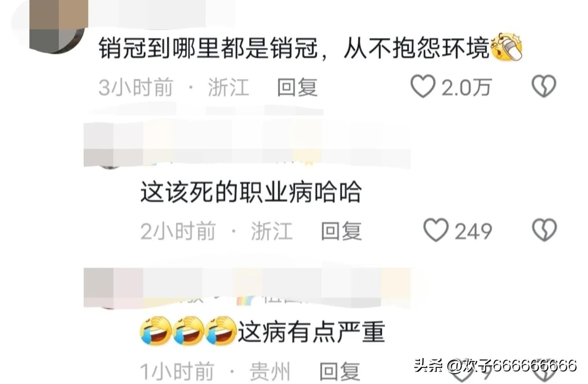This screenshot has height=384, width=588.
Task: Select the comment text 这病有点严重
Action: (311, 332)
